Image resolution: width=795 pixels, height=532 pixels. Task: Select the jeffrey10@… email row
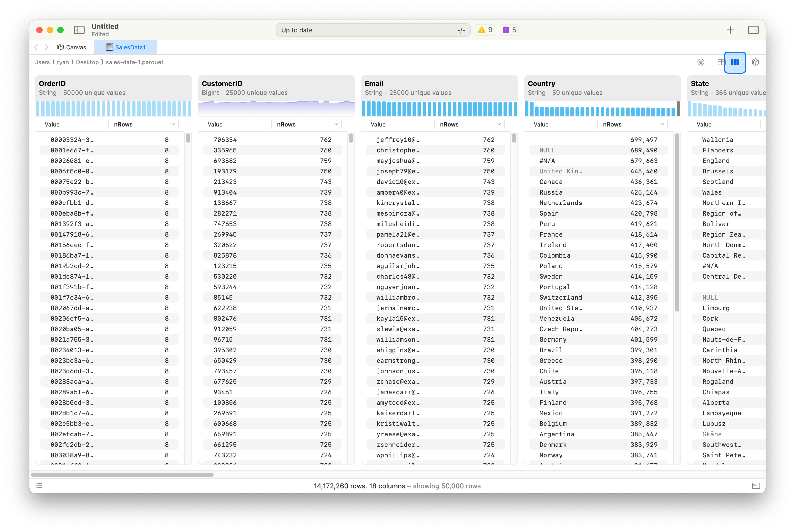point(435,140)
